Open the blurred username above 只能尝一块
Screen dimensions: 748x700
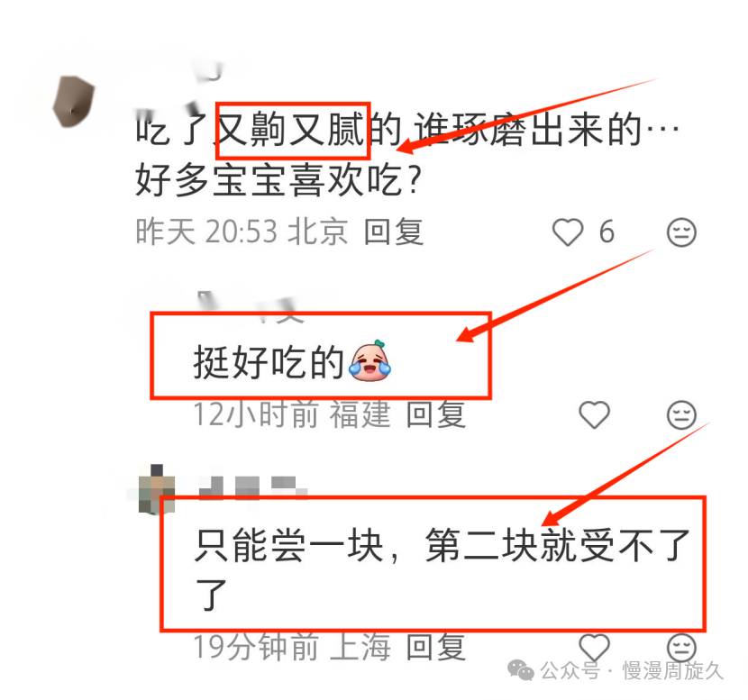click(x=253, y=487)
